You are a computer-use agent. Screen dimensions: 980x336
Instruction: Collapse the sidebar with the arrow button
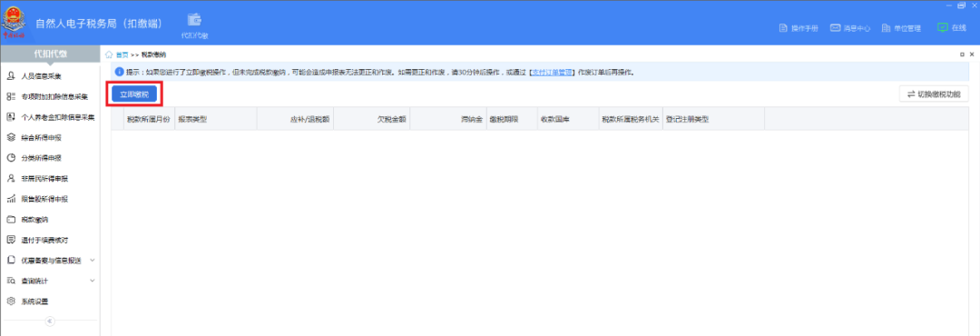pos(51,321)
